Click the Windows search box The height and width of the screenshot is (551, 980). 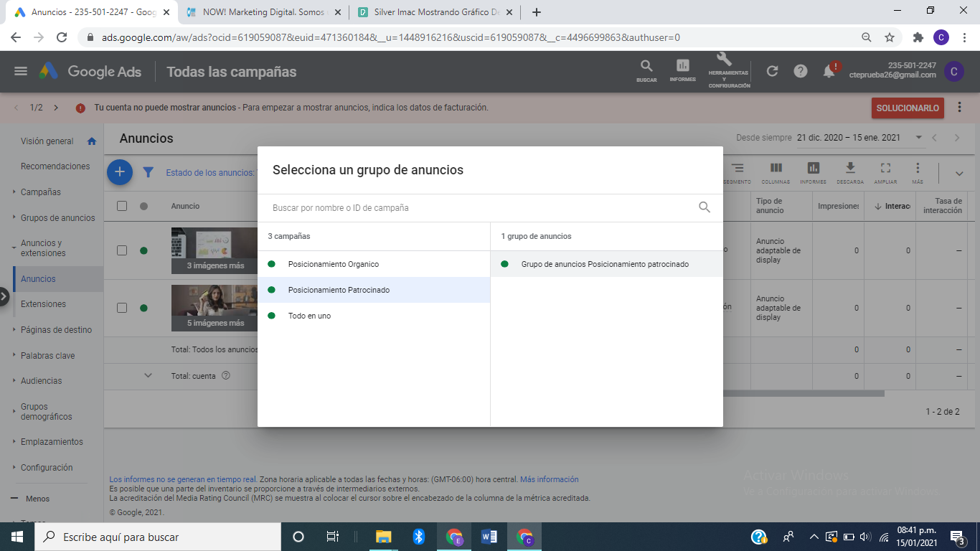point(158,537)
